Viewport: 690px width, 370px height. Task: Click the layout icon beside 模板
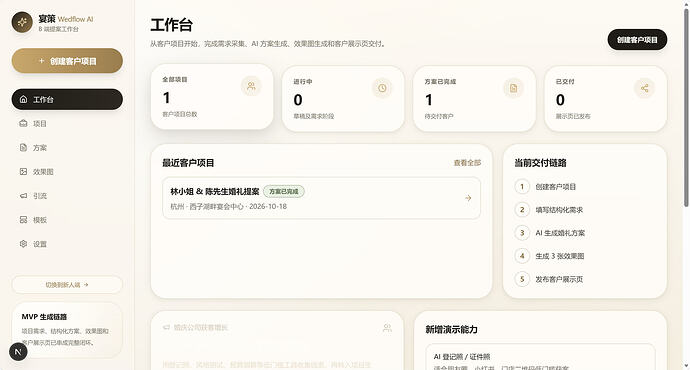23,220
